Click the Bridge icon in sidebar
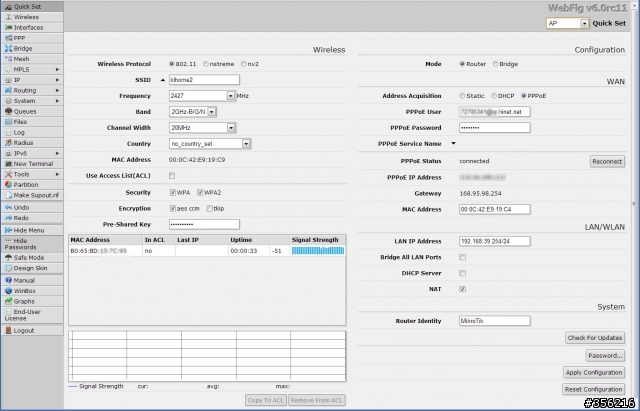 8,48
